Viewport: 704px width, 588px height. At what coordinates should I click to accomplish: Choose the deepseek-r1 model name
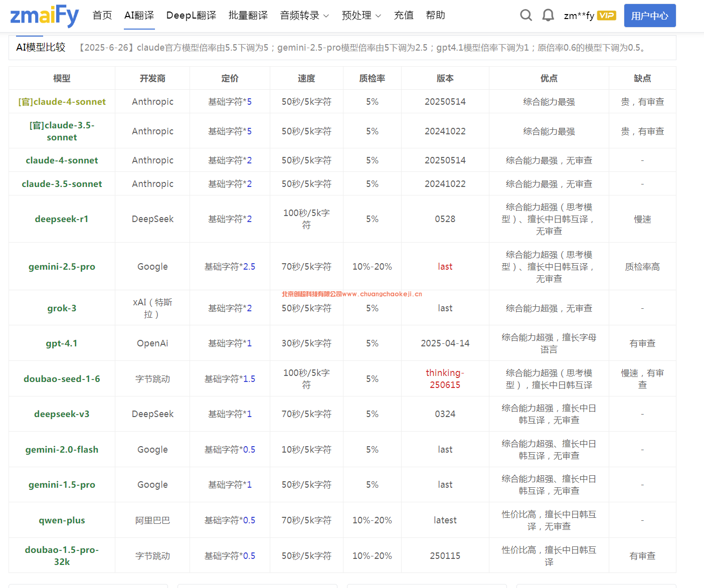coord(62,219)
